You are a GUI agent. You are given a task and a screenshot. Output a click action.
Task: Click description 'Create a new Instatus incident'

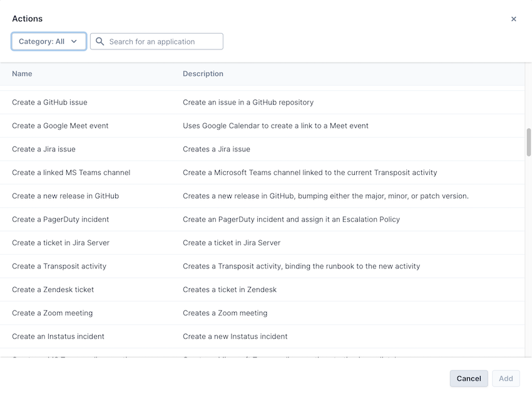pyautogui.click(x=235, y=336)
